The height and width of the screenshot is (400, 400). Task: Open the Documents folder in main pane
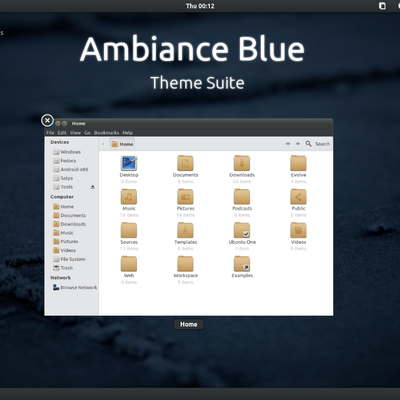pyautogui.click(x=185, y=163)
